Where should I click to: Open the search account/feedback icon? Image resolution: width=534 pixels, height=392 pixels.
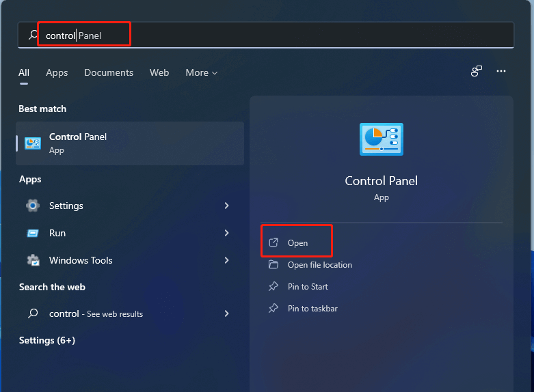477,71
